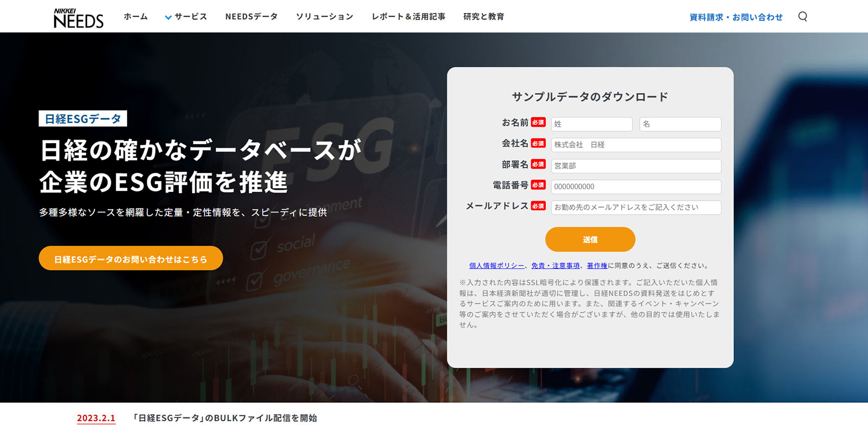Open the 著作権 link
The height and width of the screenshot is (431, 868).
pos(597,266)
